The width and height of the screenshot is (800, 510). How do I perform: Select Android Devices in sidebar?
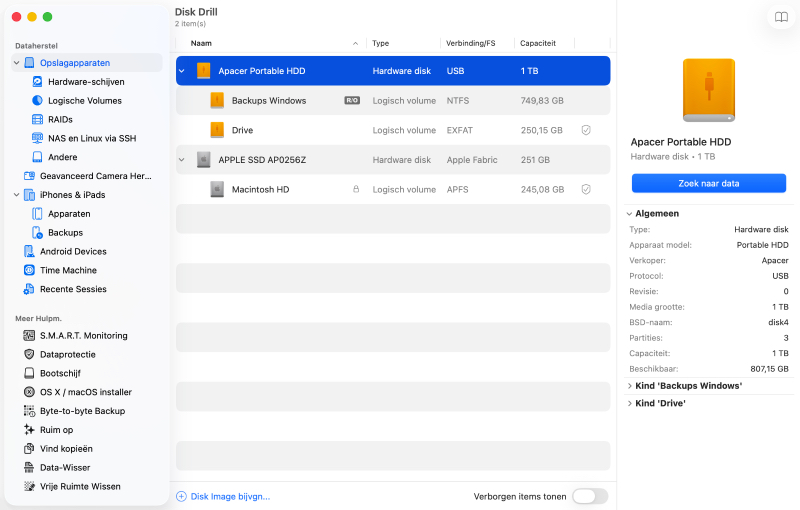pos(30,251)
